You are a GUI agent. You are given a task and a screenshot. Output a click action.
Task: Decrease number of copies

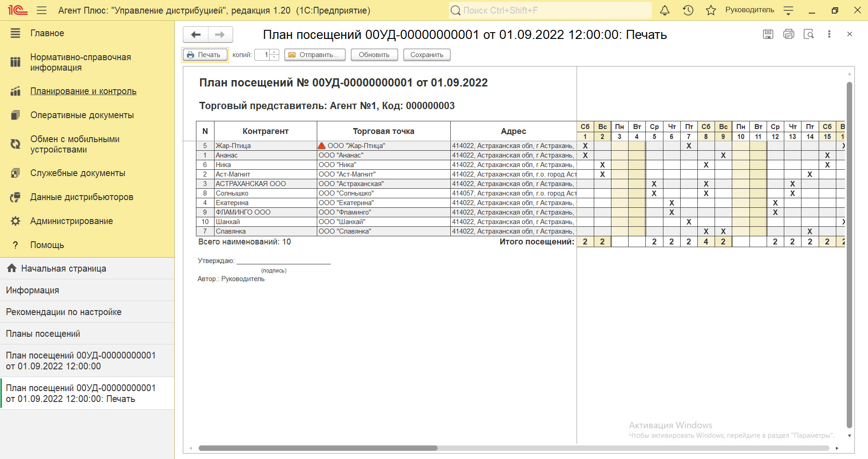point(275,57)
